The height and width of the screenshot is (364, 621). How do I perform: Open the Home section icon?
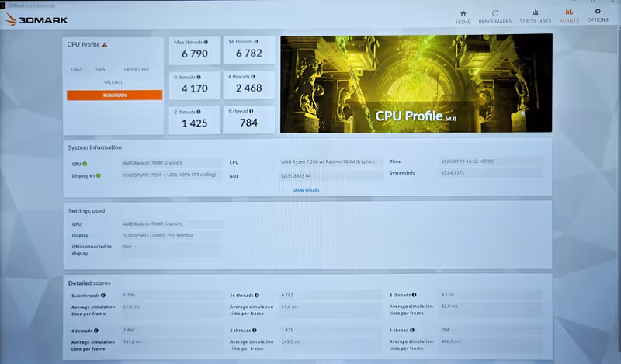[463, 16]
